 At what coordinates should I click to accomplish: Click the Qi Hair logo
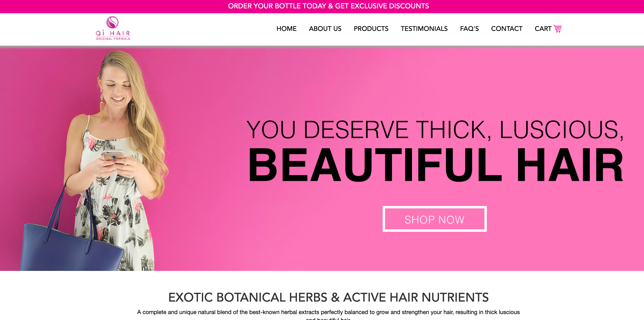point(113,28)
